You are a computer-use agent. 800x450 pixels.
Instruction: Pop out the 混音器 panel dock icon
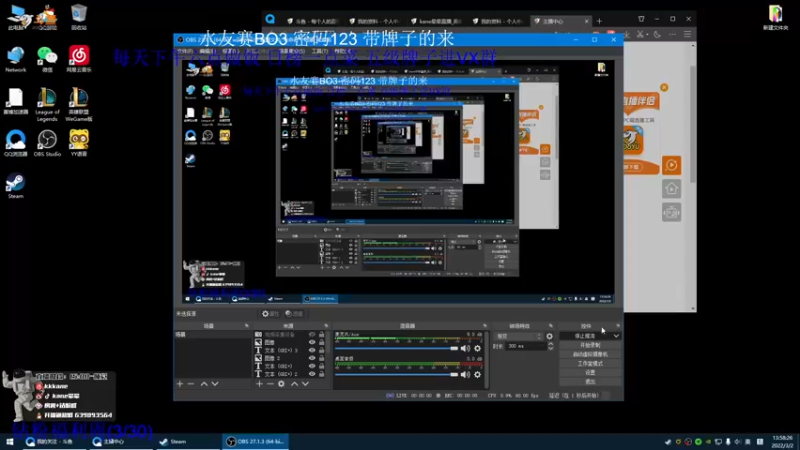click(485, 326)
